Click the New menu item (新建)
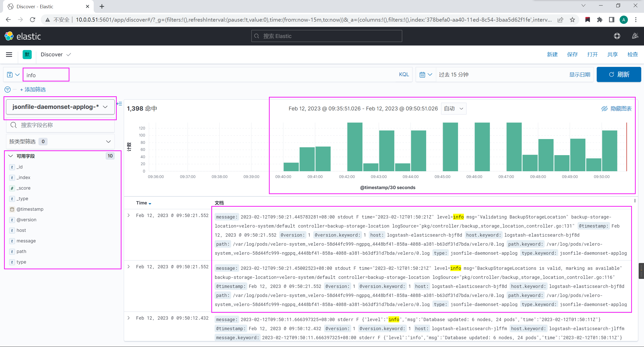Viewport: 644px width, 347px height. (552, 55)
